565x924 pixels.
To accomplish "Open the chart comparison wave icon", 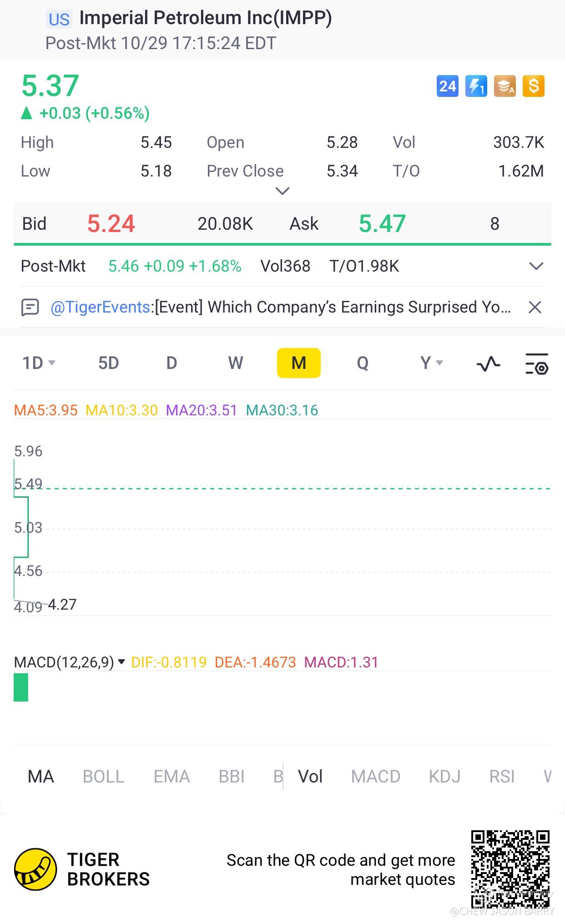I will 488,364.
